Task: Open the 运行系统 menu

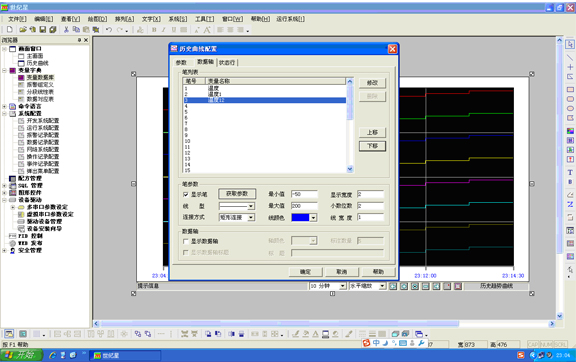Action: point(290,19)
